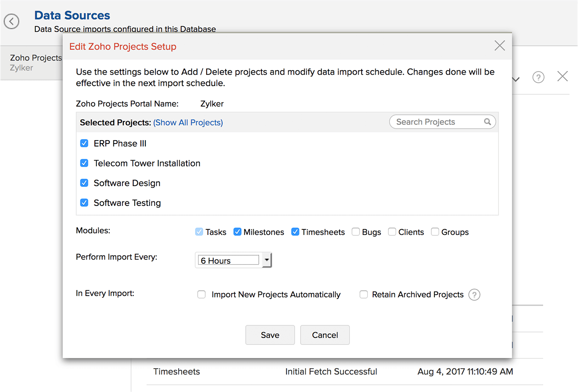Viewport: 578px width, 392px height.
Task: Uncheck the Software Testing project
Action: coord(84,203)
